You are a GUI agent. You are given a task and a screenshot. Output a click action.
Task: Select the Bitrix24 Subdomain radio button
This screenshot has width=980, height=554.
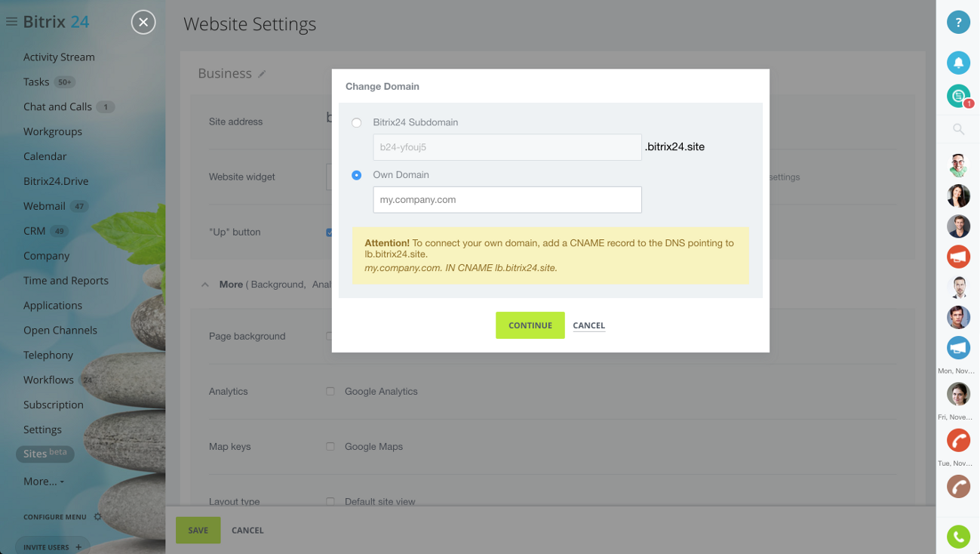tap(356, 122)
